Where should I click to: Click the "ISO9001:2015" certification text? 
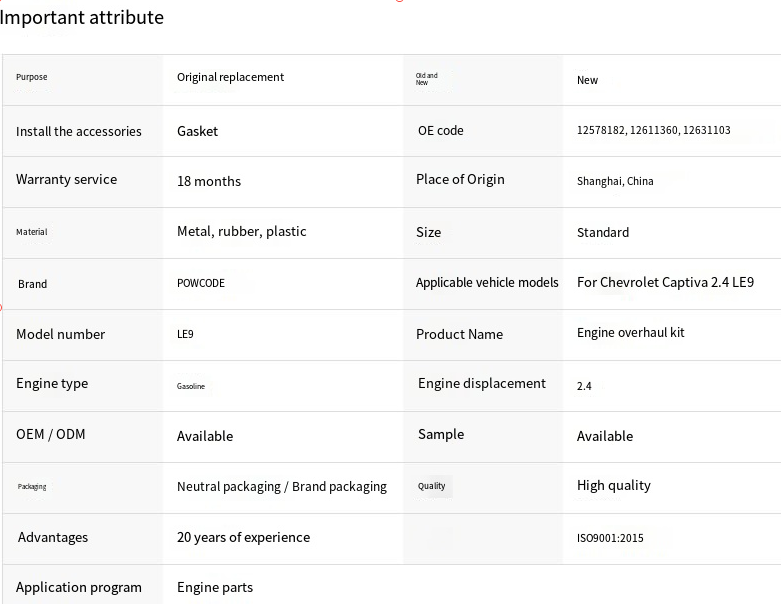(610, 538)
